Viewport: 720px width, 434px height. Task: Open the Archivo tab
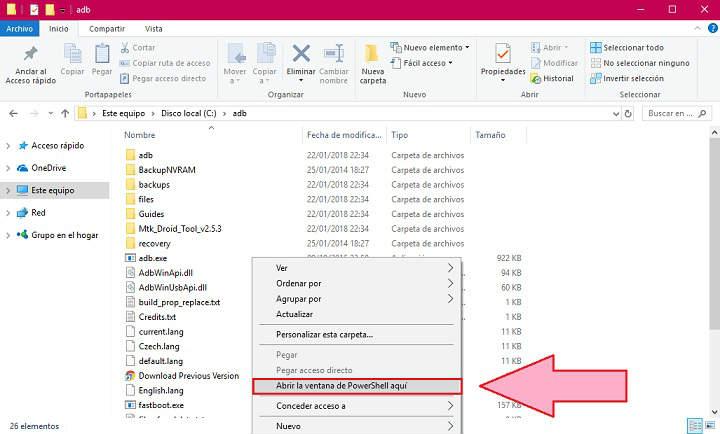coord(19,28)
